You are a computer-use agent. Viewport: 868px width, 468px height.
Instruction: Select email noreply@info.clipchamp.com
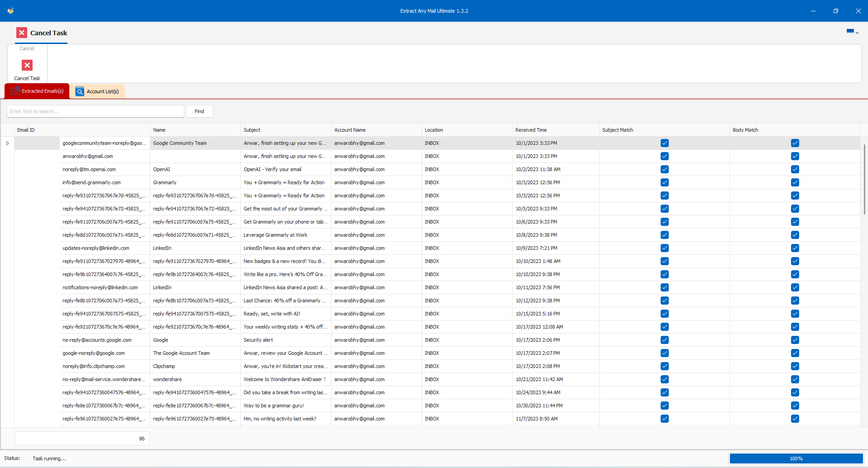94,366
